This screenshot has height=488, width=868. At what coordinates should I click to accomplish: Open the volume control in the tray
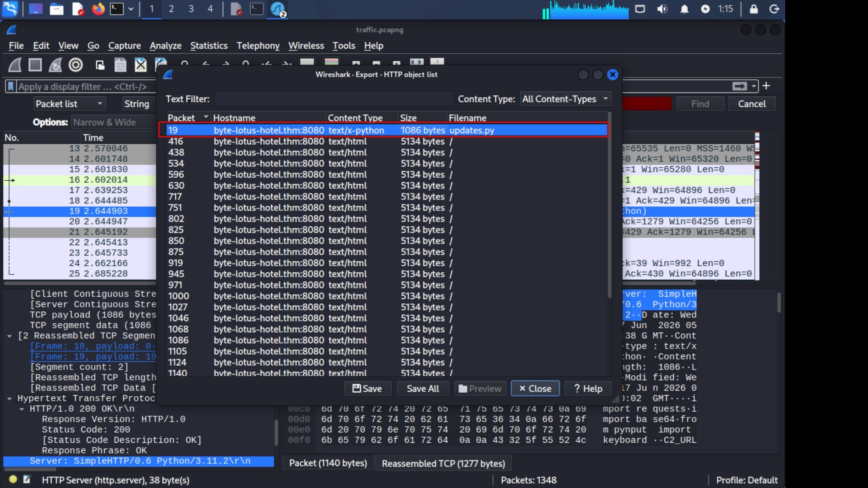coord(662,9)
